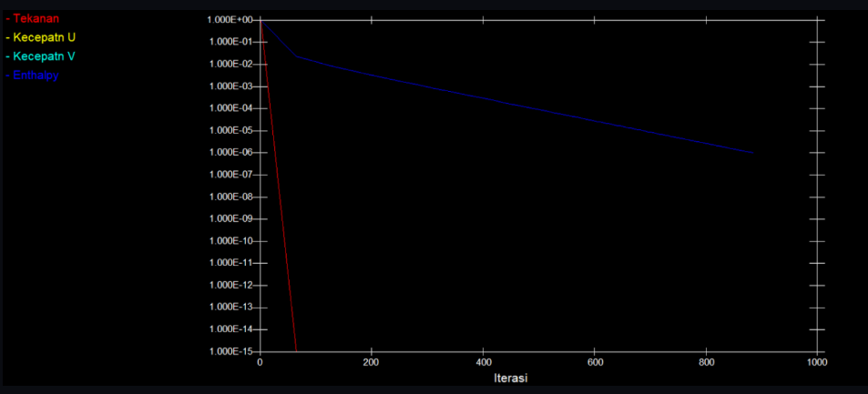Click the 1.000E+00 y-axis label

click(229, 20)
